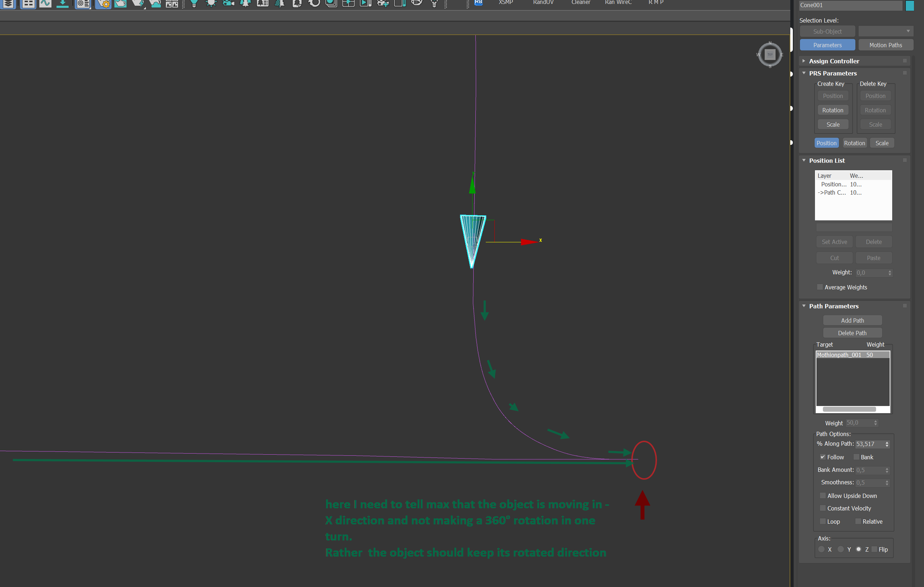Click the Scale button under Create Key

(x=832, y=124)
